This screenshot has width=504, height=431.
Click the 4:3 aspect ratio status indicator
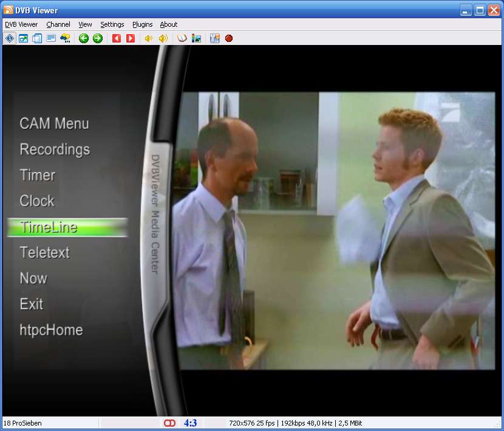pos(190,423)
